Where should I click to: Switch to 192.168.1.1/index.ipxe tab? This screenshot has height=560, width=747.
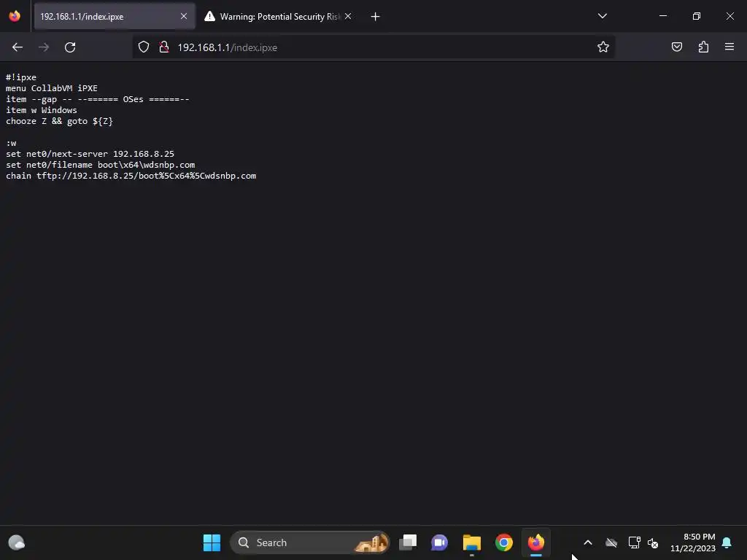(115, 17)
